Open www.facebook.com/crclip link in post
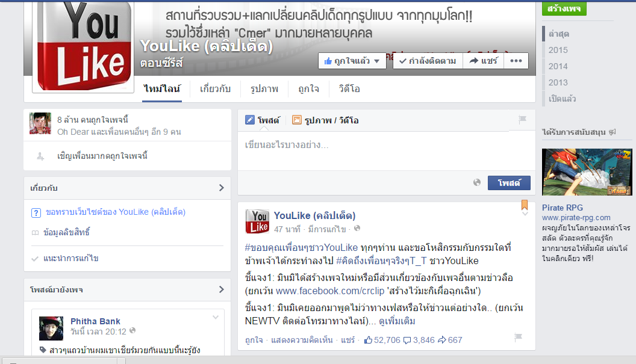This screenshot has width=636, height=364. point(330,291)
